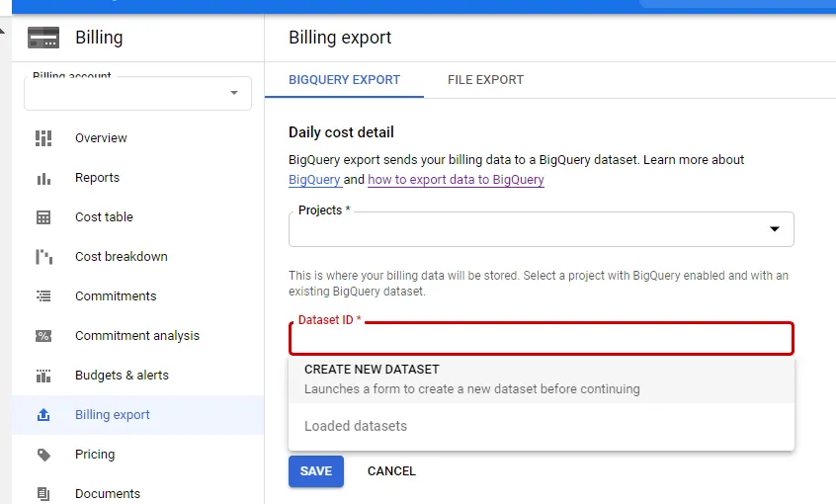Open Reports in the sidebar
Image resolution: width=836 pixels, height=504 pixels.
click(137, 178)
